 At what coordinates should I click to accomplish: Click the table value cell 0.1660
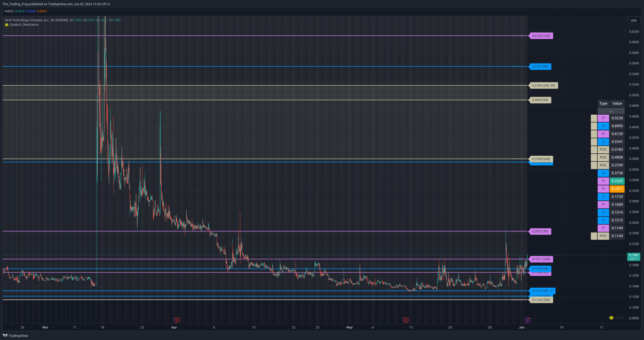tap(617, 204)
